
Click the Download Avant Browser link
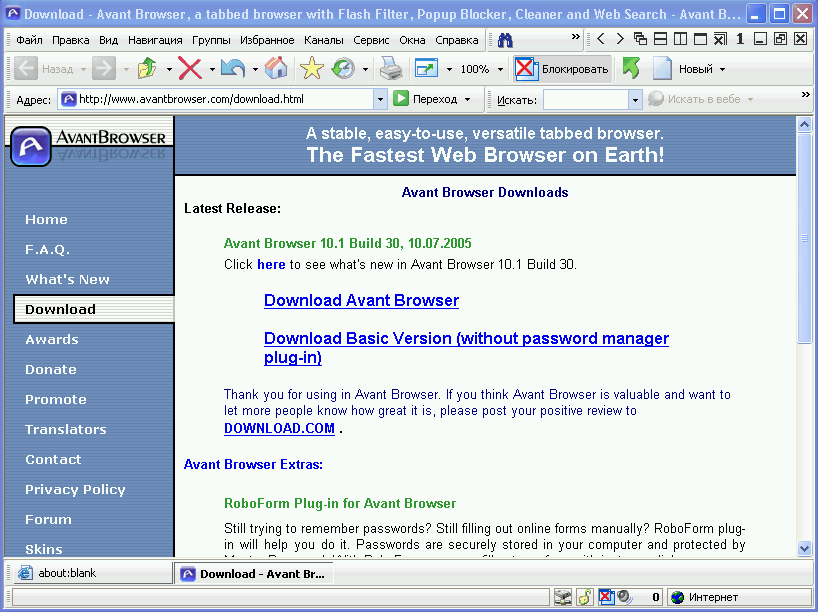(362, 301)
